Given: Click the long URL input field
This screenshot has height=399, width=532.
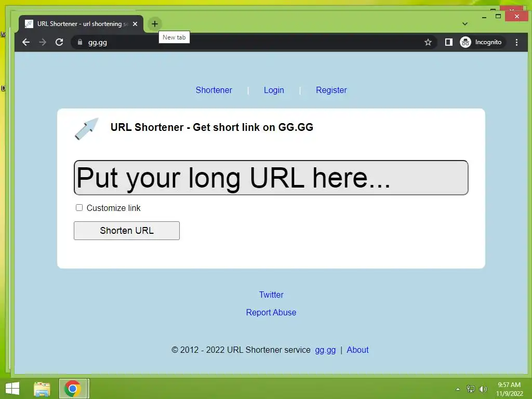Looking at the screenshot, I should point(271,178).
